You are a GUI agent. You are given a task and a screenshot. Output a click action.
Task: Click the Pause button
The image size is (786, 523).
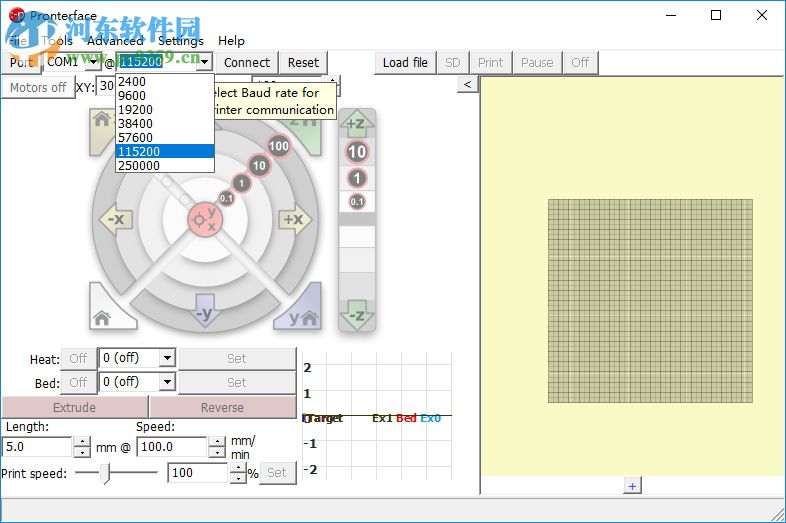point(537,63)
